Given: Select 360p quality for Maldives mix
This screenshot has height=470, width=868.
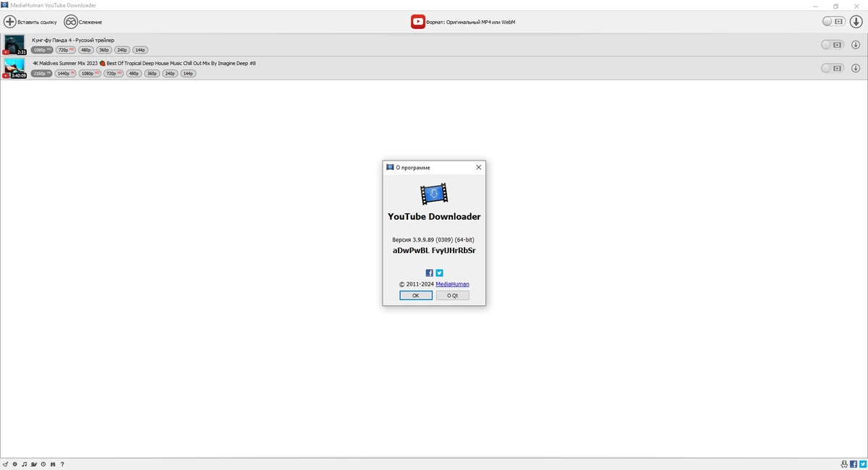Looking at the screenshot, I should point(151,73).
